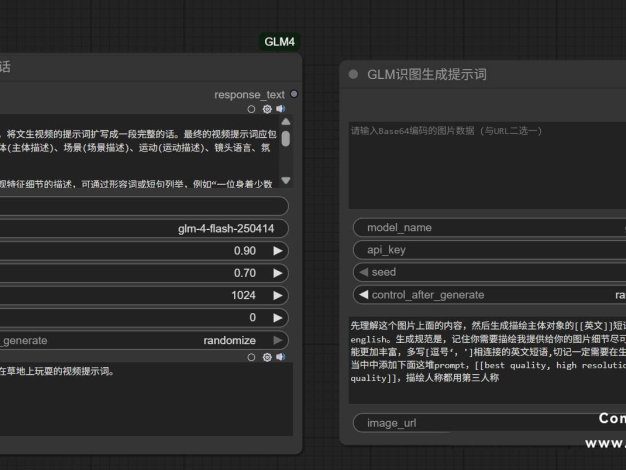Image resolution: width=626 pixels, height=470 pixels.
Task: Open the glm-4-flash-250414 model selector
Action: point(144,228)
